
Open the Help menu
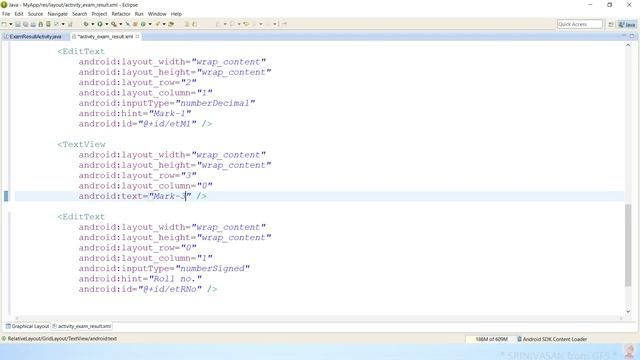[176, 14]
